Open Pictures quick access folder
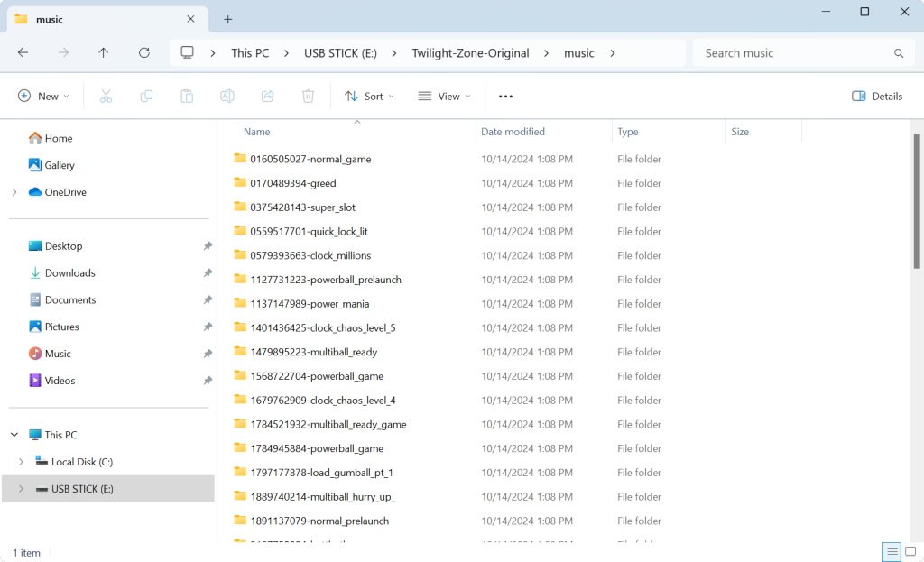Image resolution: width=924 pixels, height=562 pixels. coord(53,327)
